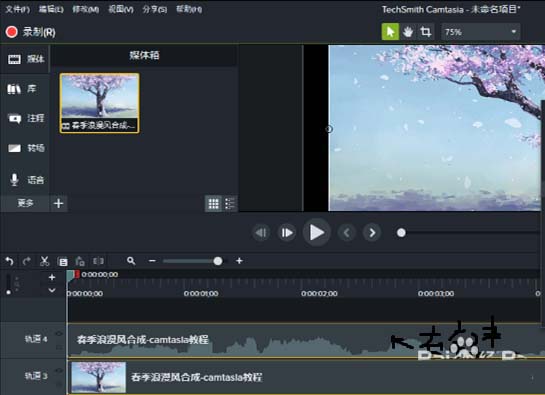Viewport: 545px width, 395px height.
Task: Click the plus button beside 更多
Action: tap(58, 203)
